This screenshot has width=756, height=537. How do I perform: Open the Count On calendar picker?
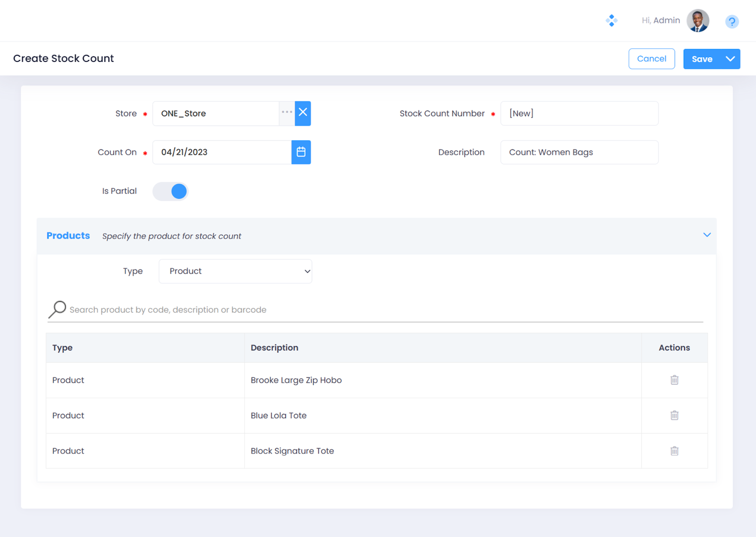pyautogui.click(x=301, y=152)
